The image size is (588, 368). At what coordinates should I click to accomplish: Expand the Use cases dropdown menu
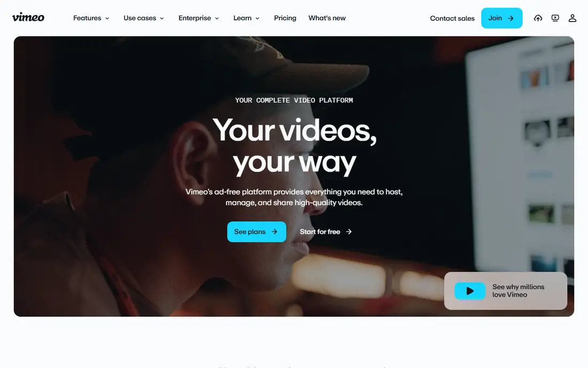click(144, 18)
